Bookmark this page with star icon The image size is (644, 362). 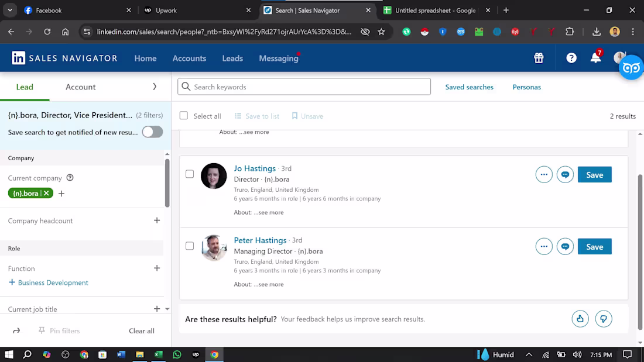click(x=382, y=32)
